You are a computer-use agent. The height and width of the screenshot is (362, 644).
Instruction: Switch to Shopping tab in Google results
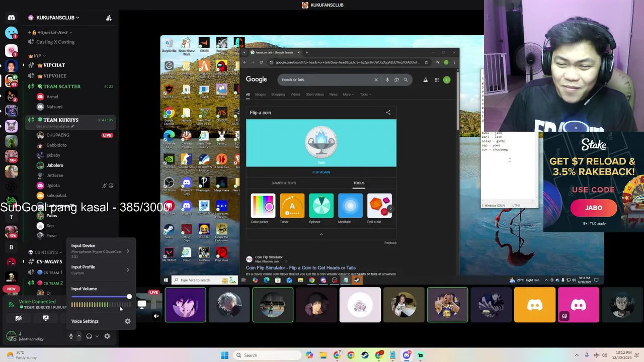click(x=278, y=95)
